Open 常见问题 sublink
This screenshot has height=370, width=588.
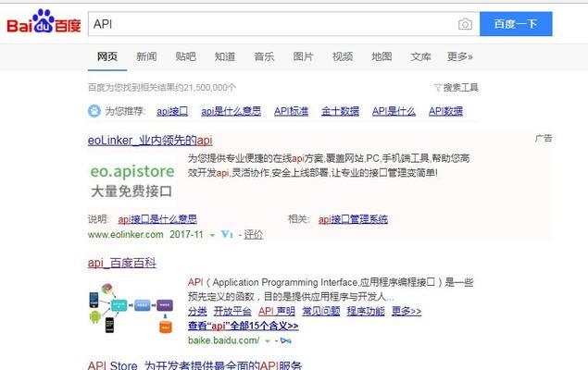(321, 311)
